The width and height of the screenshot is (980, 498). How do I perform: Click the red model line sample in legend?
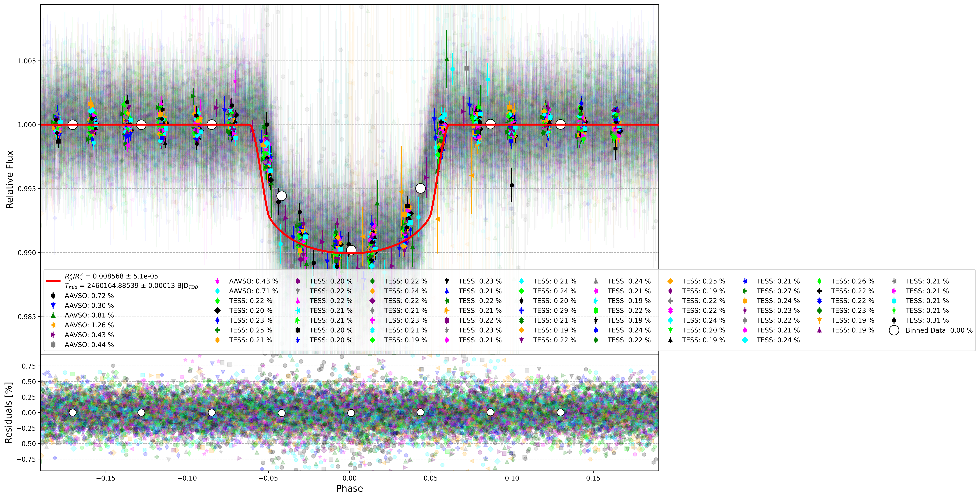pyautogui.click(x=53, y=281)
